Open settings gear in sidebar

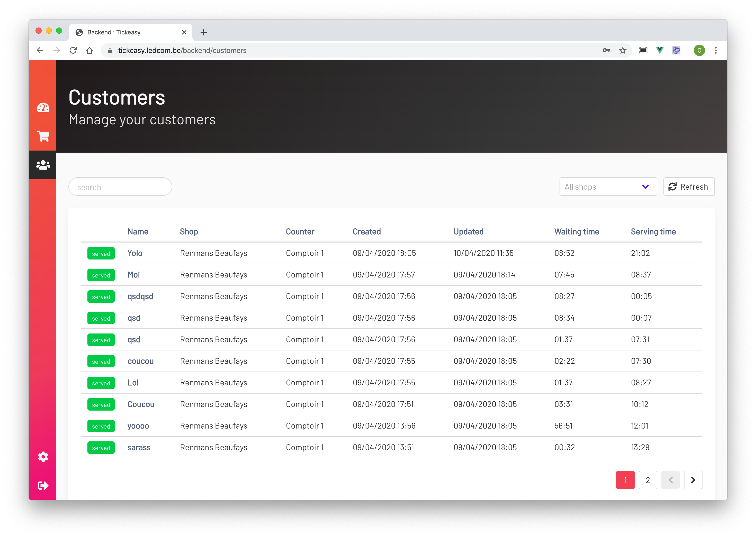click(43, 457)
